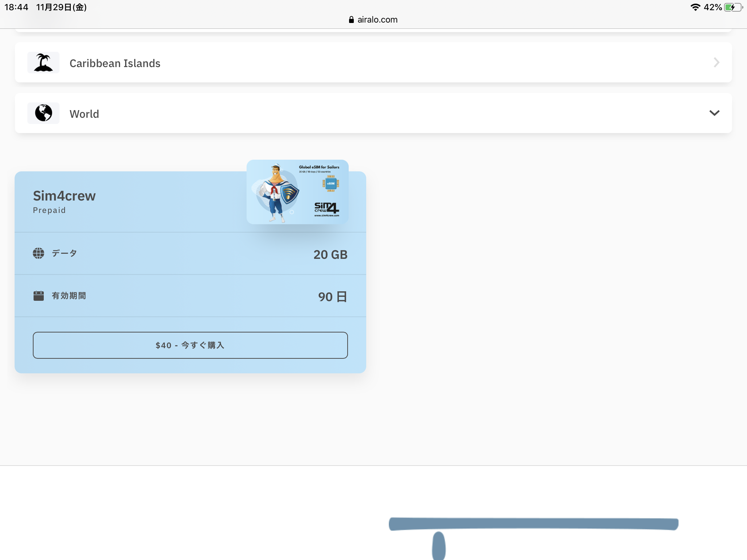This screenshot has height=560, width=747.
Task: Buy now with the $40 button
Action: (x=190, y=345)
